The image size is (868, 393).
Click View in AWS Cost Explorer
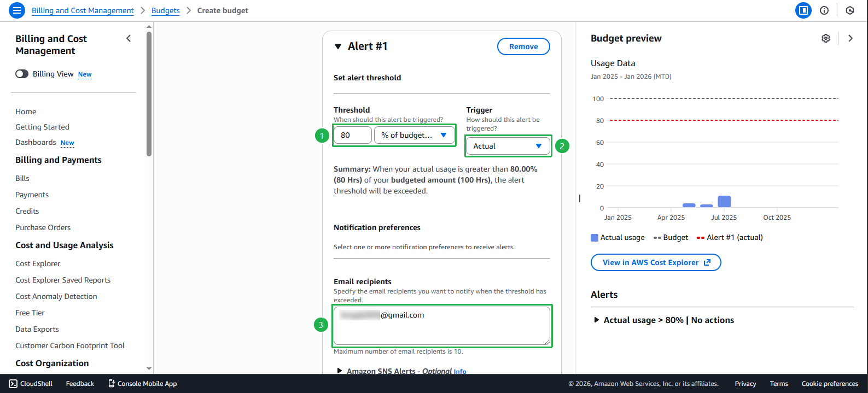click(655, 262)
